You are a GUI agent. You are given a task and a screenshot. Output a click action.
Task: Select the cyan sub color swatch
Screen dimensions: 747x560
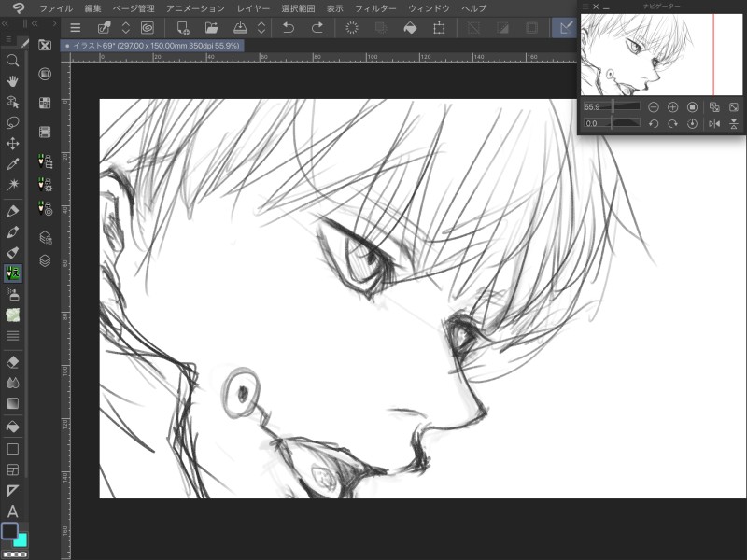pyautogui.click(x=21, y=540)
